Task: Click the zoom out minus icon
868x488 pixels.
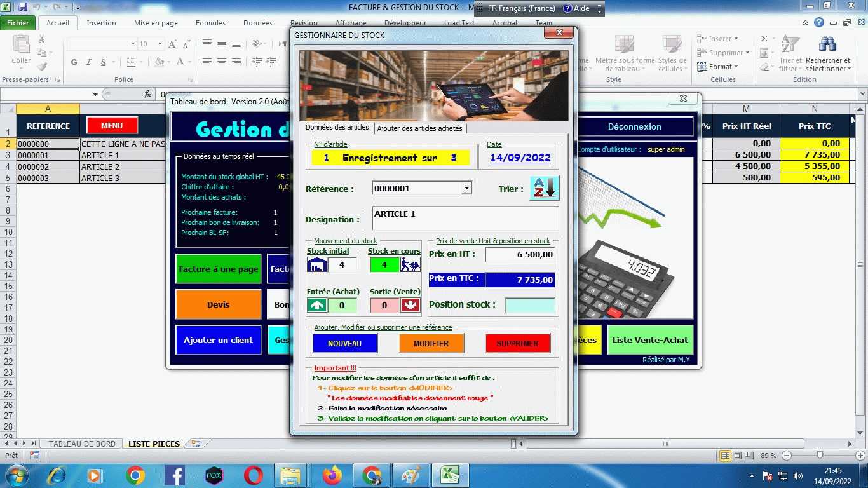Action: (x=787, y=456)
